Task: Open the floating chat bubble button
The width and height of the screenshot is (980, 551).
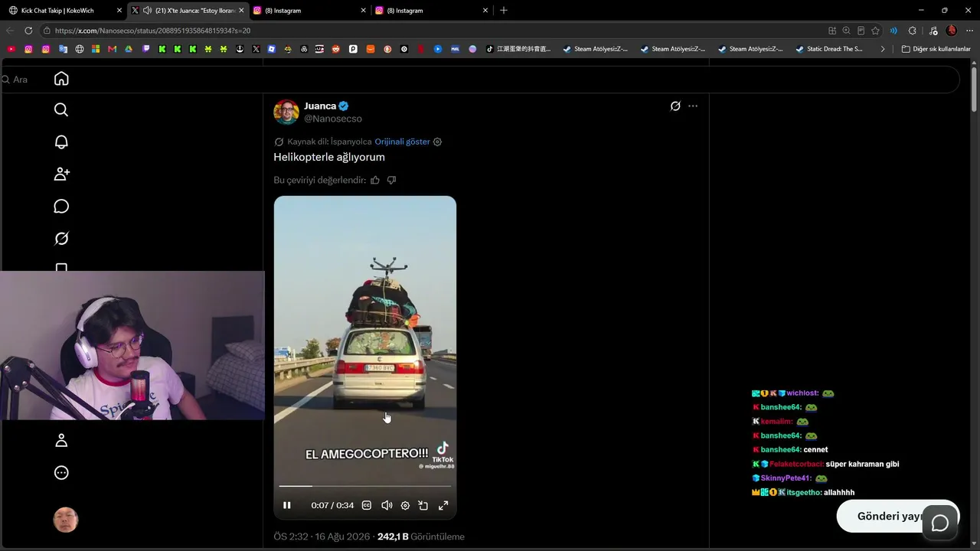Action: 940,523
